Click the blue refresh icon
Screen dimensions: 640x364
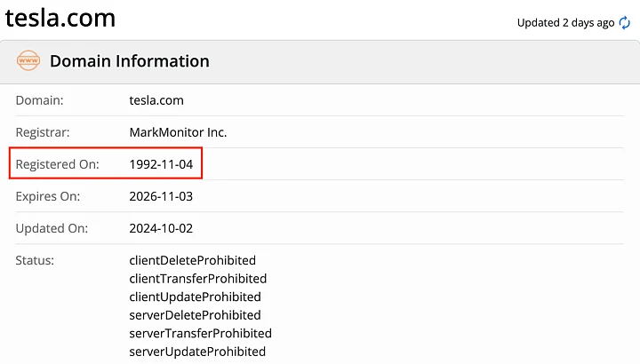pyautogui.click(x=624, y=23)
